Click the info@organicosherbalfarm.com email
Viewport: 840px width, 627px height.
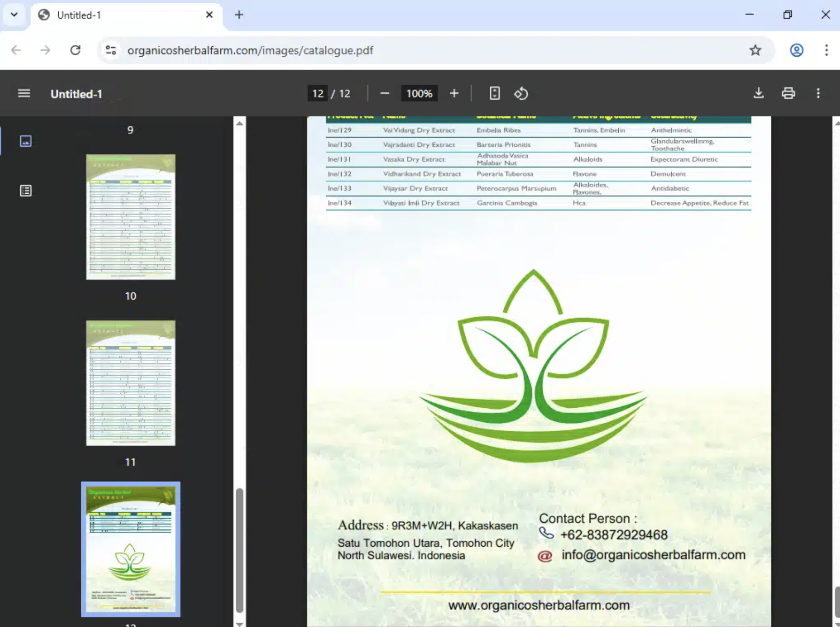[x=653, y=555]
